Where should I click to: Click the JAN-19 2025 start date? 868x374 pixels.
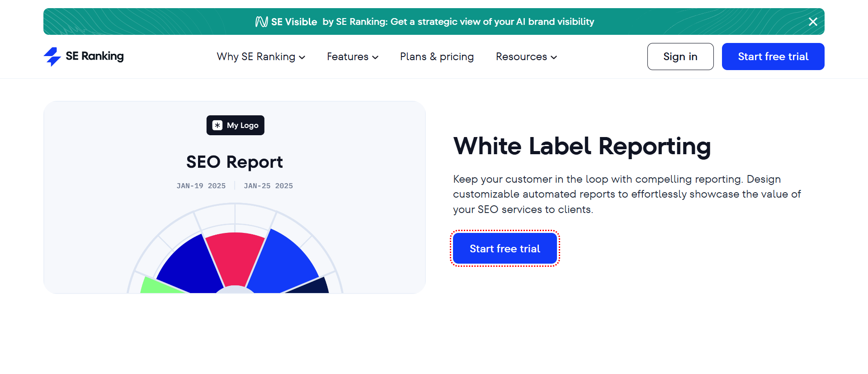click(x=201, y=186)
